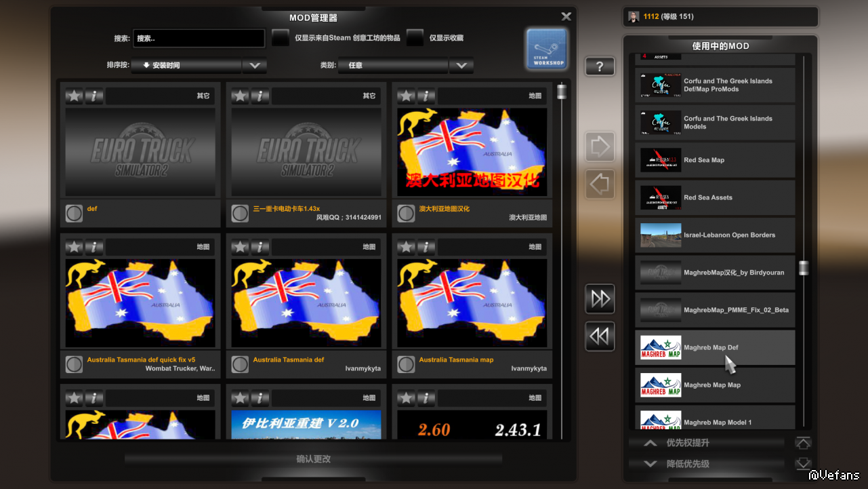Star the 澳大利亚地图汉化 mod
This screenshot has width=868, height=489.
pos(407,96)
